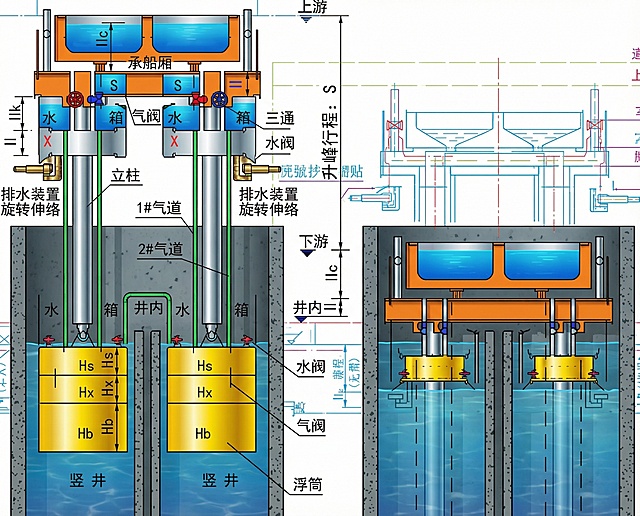Click the 井内 text under the green U-pipe
Image resolution: width=640 pixels, height=516 pixels.
coord(148,308)
